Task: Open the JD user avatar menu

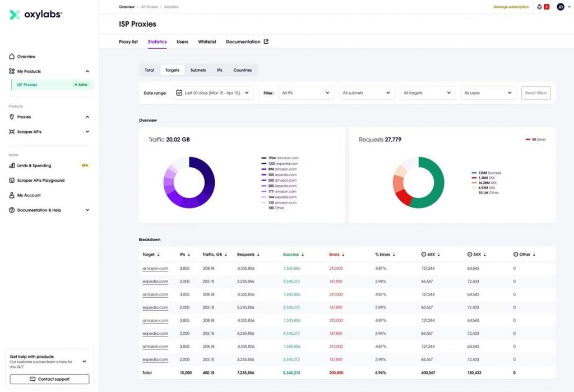Action: (561, 7)
